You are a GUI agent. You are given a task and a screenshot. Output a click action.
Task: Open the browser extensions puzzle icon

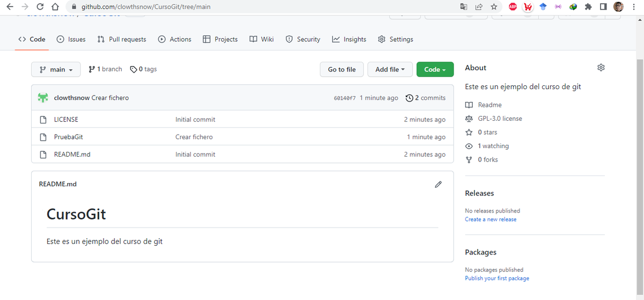[x=588, y=7]
